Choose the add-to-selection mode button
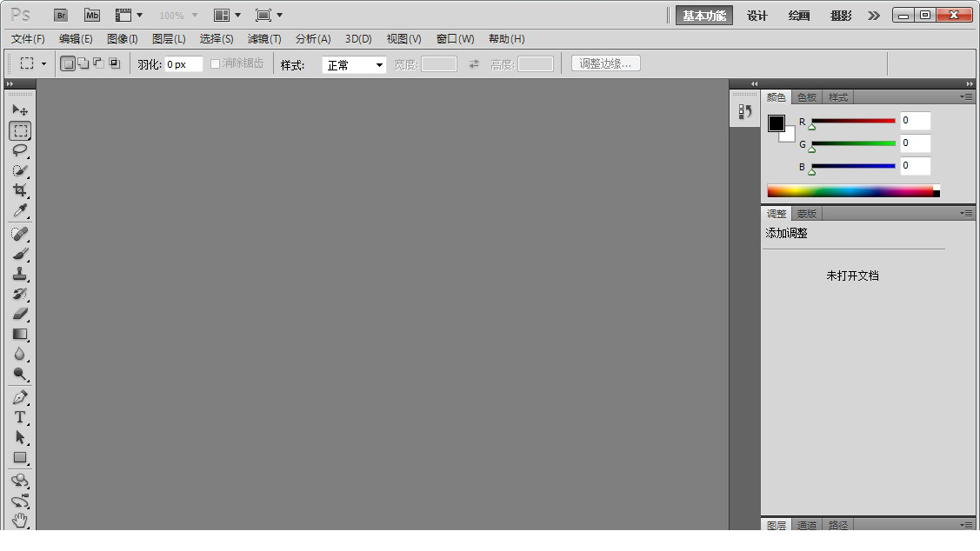Viewport: 980px width, 551px height. (x=83, y=63)
